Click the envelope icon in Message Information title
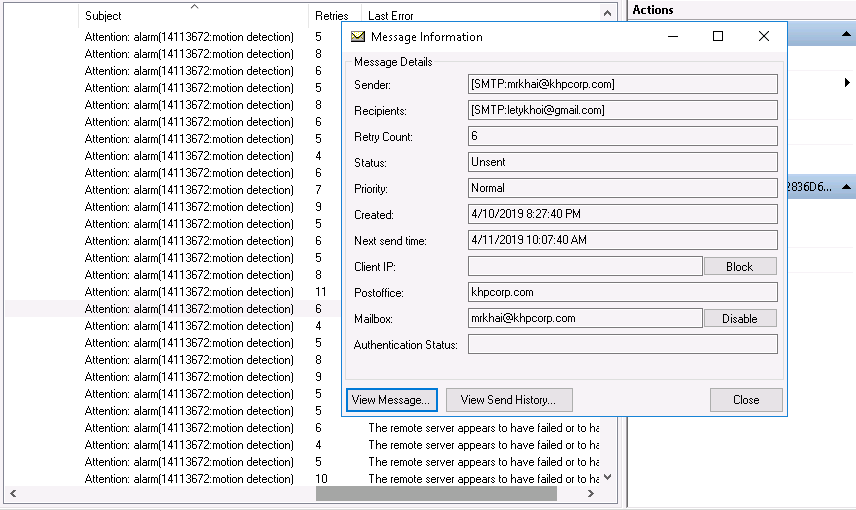 click(358, 37)
